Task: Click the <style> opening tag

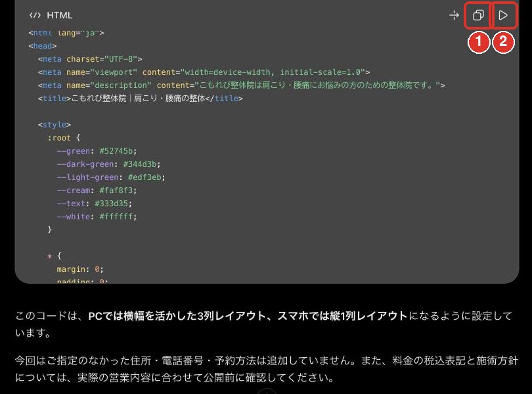Action: click(55, 125)
